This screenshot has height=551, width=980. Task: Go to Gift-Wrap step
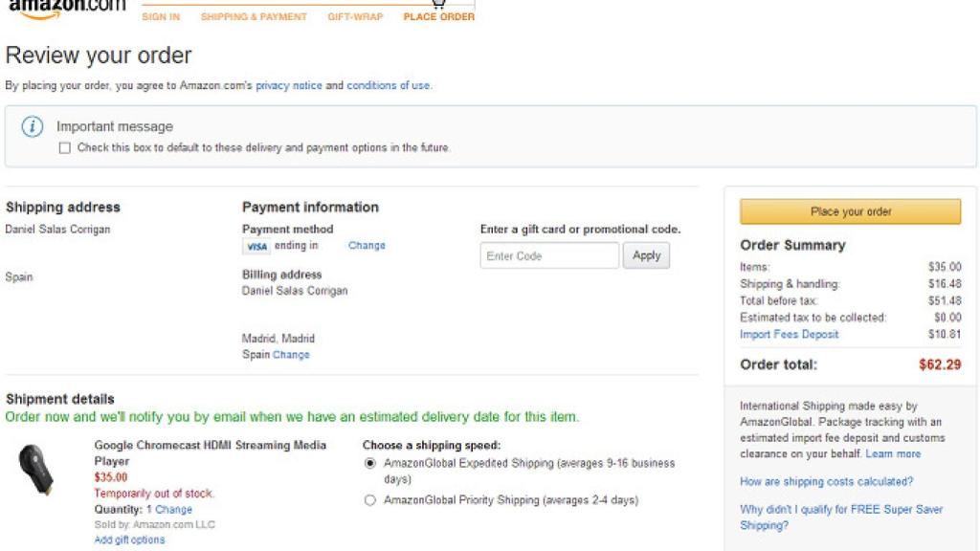355,17
